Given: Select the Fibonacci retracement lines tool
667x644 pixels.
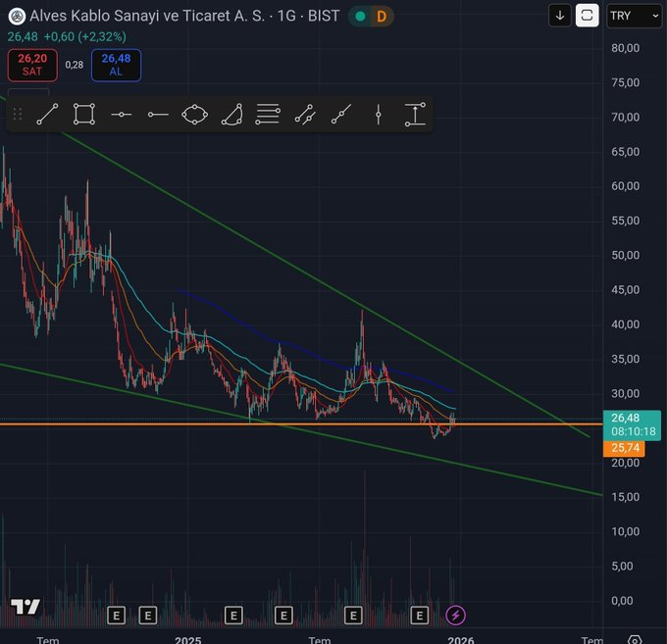Looking at the screenshot, I should pos(268,115).
